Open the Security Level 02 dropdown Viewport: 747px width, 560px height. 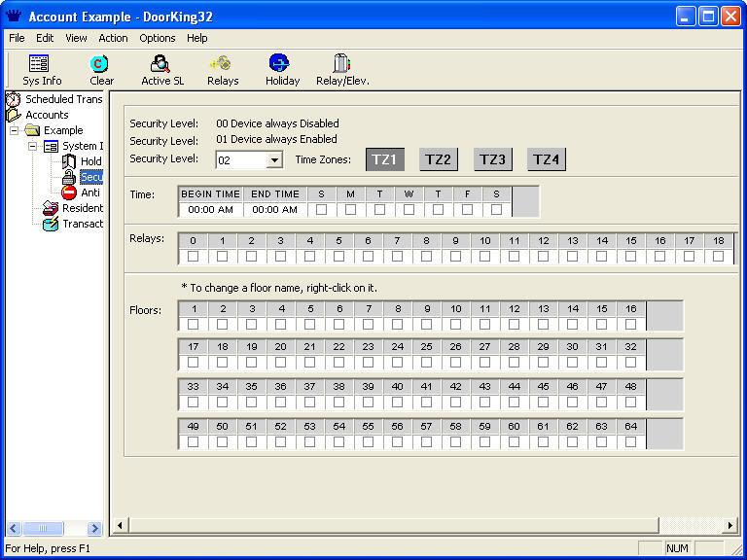(274, 160)
